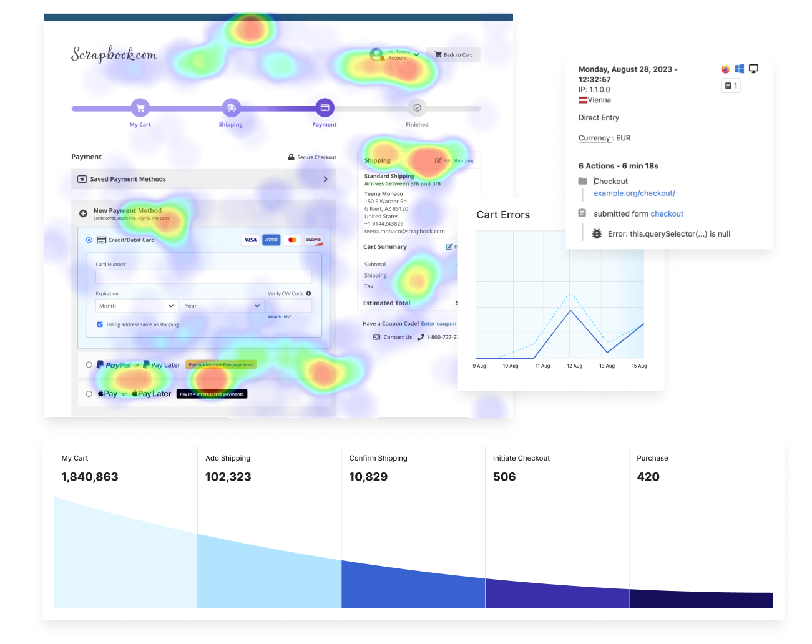Click the What is this? link
The height and width of the screenshot is (644, 812).
pyautogui.click(x=280, y=317)
